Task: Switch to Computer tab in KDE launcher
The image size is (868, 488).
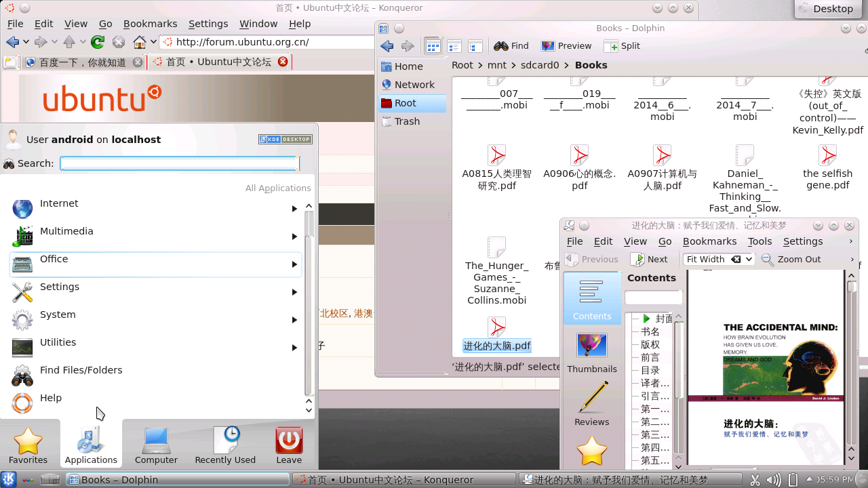Action: pos(156,445)
